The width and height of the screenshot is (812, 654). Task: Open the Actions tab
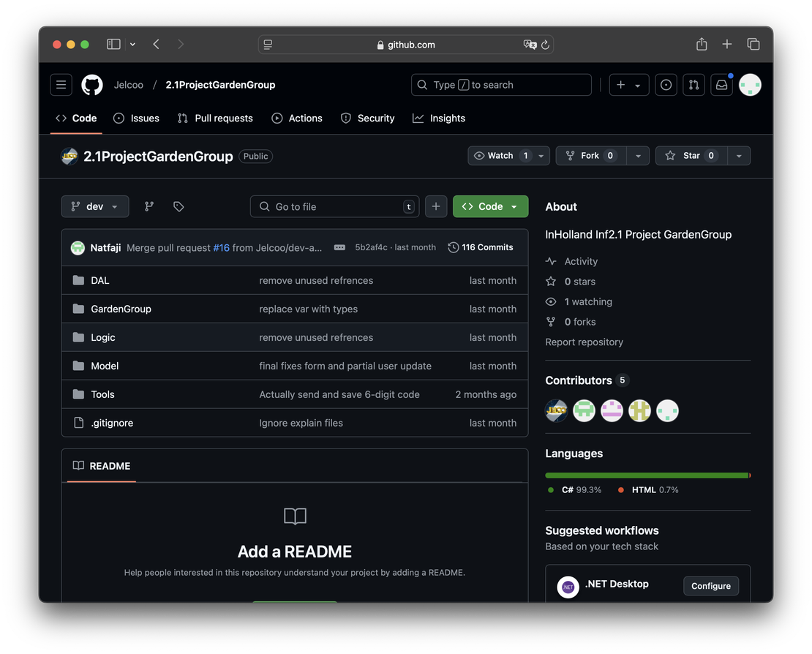point(296,118)
